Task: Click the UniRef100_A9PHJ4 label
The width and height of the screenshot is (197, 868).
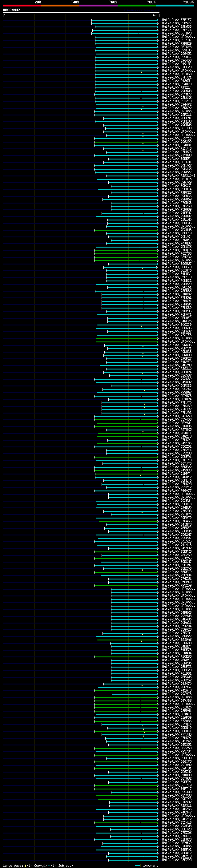Action: [x=177, y=189]
